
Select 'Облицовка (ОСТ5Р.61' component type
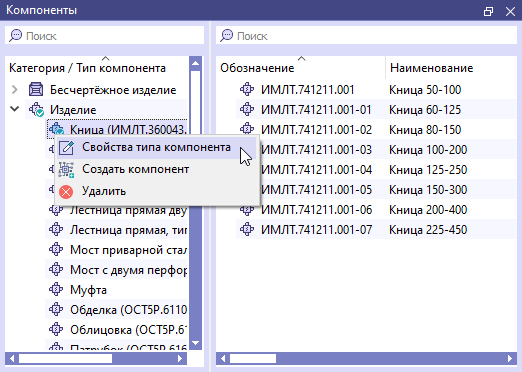pyautogui.click(x=128, y=330)
